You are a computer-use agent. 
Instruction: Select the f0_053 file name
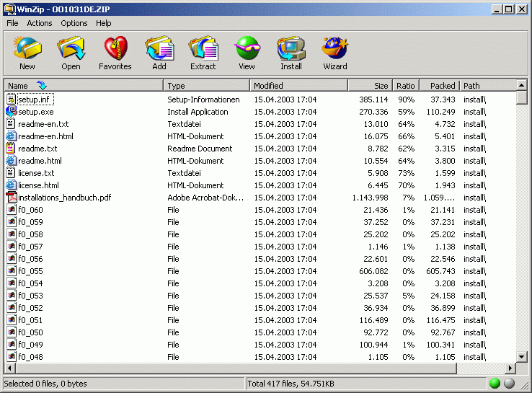[30, 295]
